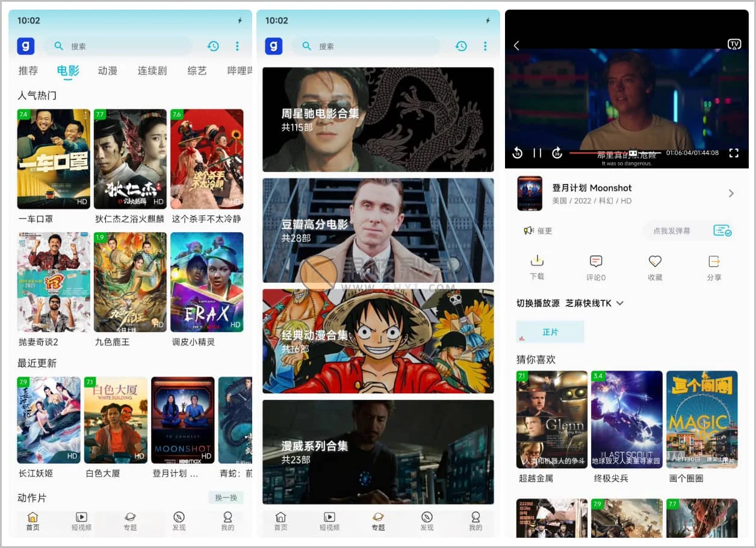756x548 pixels.
Task: Switch to 哔哩哔 tab
Action: click(x=240, y=71)
